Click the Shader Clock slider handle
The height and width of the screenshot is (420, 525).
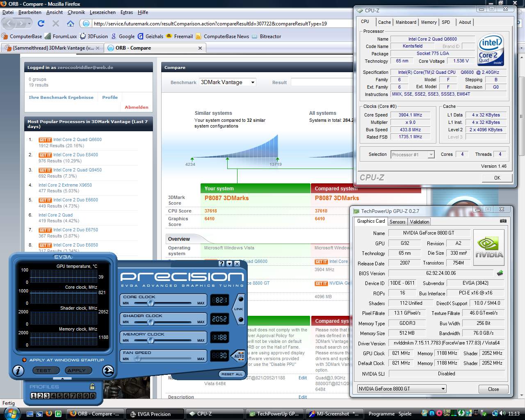tap(151, 322)
